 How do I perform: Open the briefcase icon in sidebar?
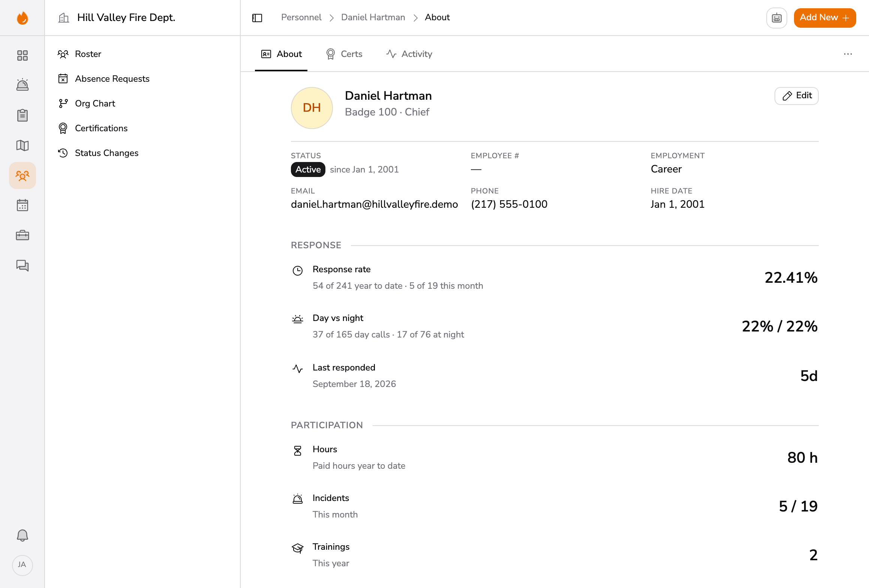[x=22, y=235]
